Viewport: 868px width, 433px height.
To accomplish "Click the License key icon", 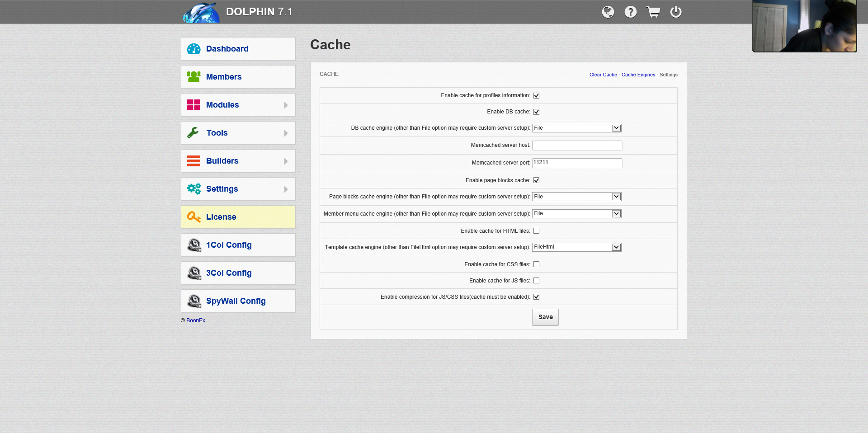I will (193, 217).
